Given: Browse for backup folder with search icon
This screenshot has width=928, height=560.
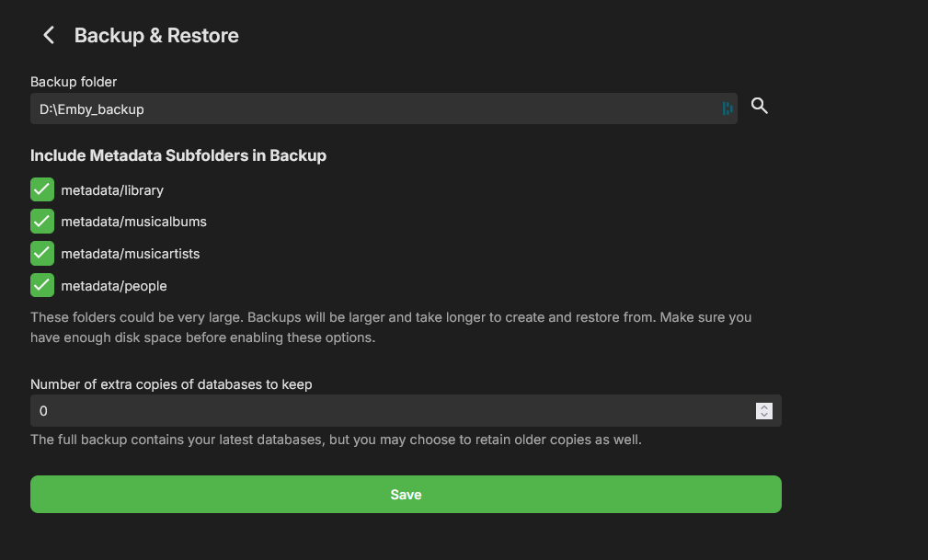Looking at the screenshot, I should (x=759, y=107).
